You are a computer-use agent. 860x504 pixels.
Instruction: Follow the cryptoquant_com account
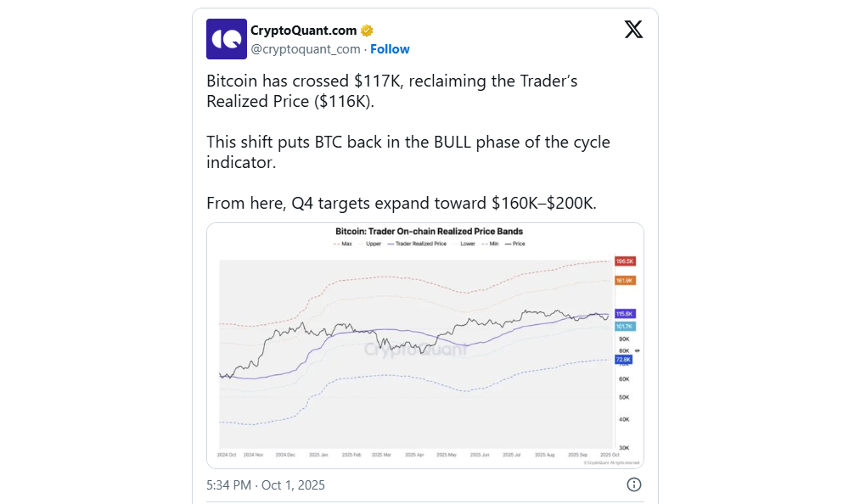[x=390, y=49]
